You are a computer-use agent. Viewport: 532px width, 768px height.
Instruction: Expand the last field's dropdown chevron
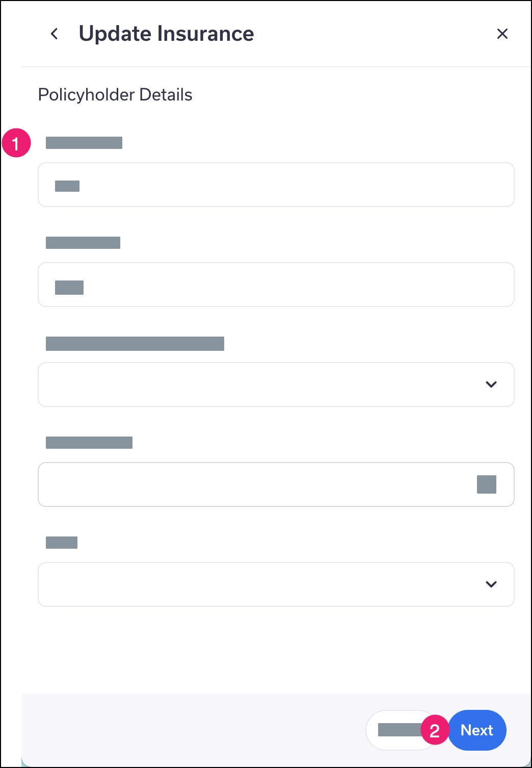[x=491, y=584]
